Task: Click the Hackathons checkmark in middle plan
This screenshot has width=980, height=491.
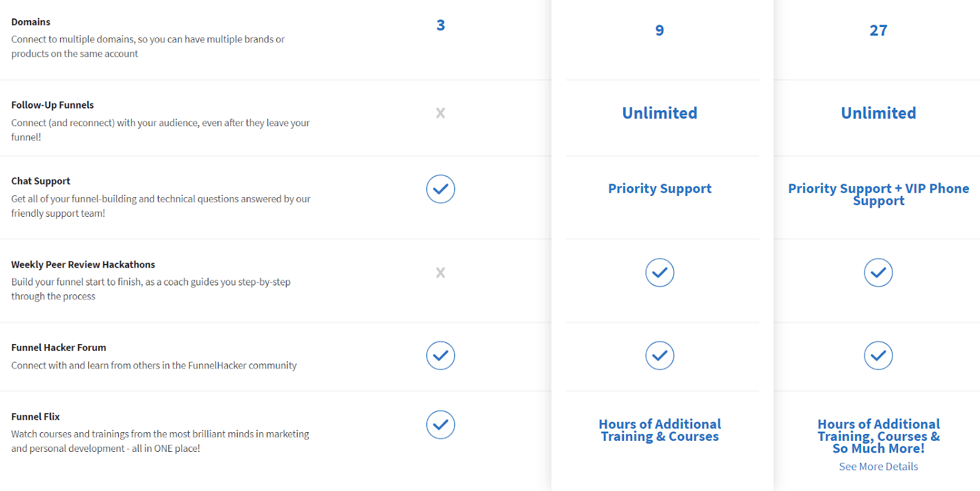Action: coord(660,273)
